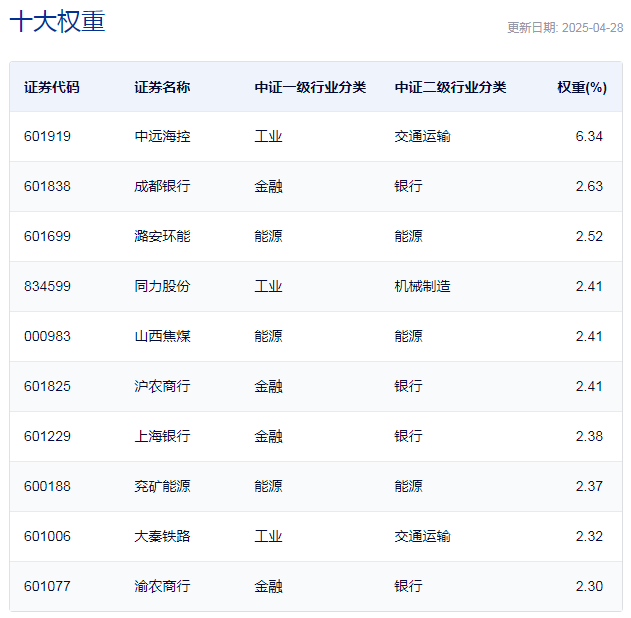The width and height of the screenshot is (631, 618).
Task: Click stock name 大秦铁路
Action: [x=162, y=536]
